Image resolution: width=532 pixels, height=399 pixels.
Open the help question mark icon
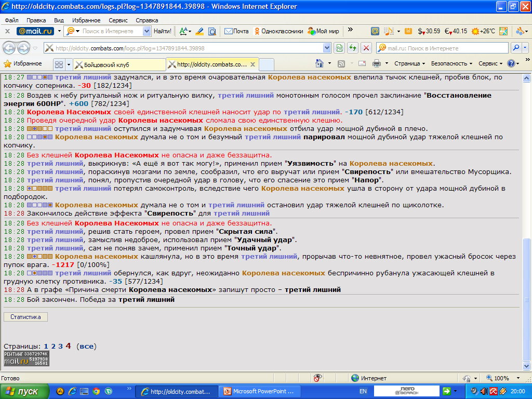coord(511,63)
